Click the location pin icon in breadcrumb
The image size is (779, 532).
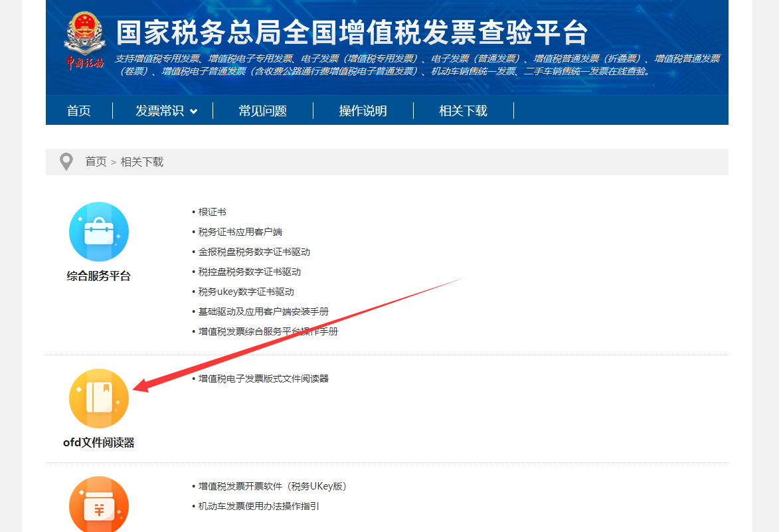(x=66, y=161)
